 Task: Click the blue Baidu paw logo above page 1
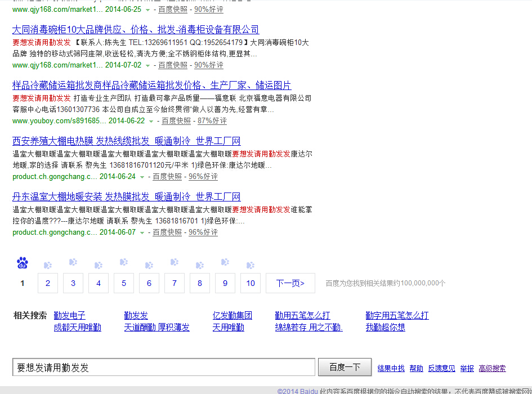[x=23, y=263]
